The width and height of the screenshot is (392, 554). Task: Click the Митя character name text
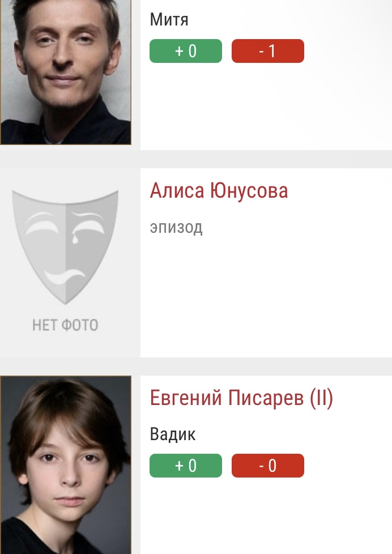point(169,19)
